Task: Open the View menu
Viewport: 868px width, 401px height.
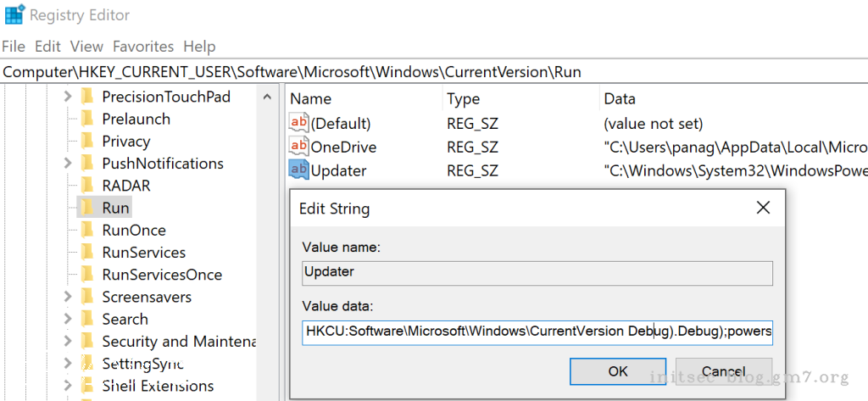Action: click(86, 47)
